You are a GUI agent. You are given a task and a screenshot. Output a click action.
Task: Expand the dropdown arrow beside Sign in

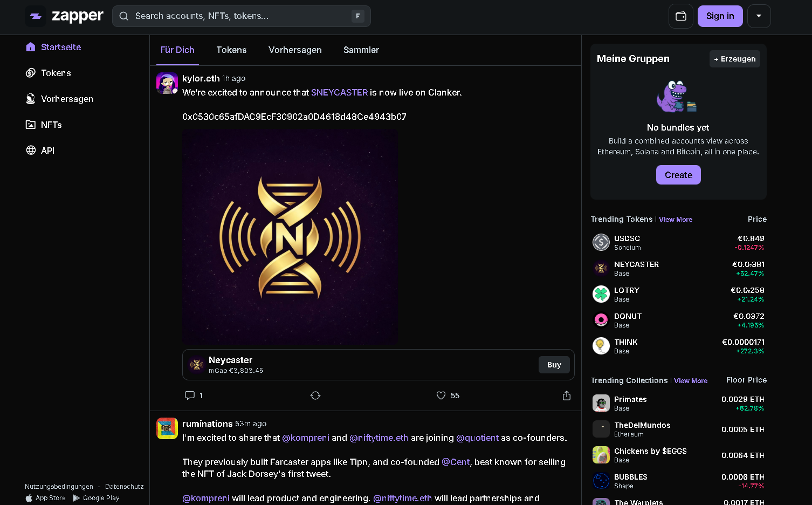pyautogui.click(x=759, y=16)
